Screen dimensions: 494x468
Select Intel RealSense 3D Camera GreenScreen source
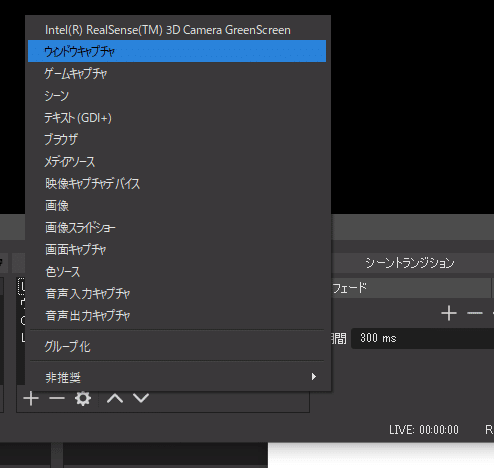tap(177, 30)
